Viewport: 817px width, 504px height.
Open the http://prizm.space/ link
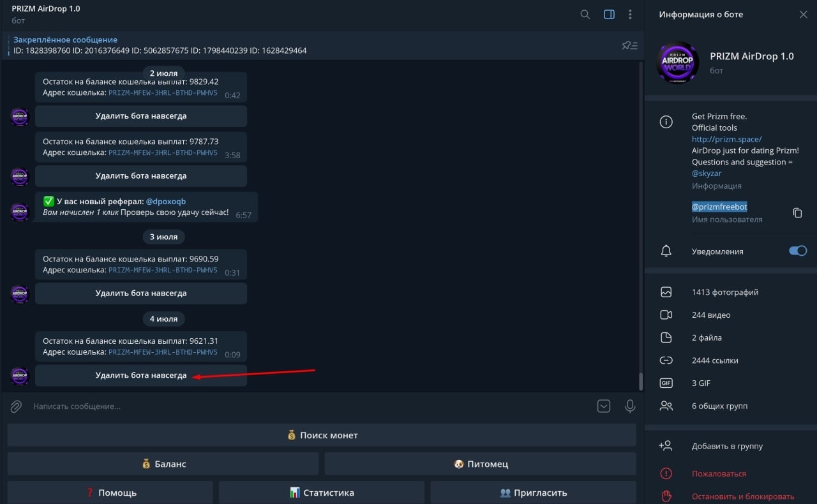click(726, 139)
